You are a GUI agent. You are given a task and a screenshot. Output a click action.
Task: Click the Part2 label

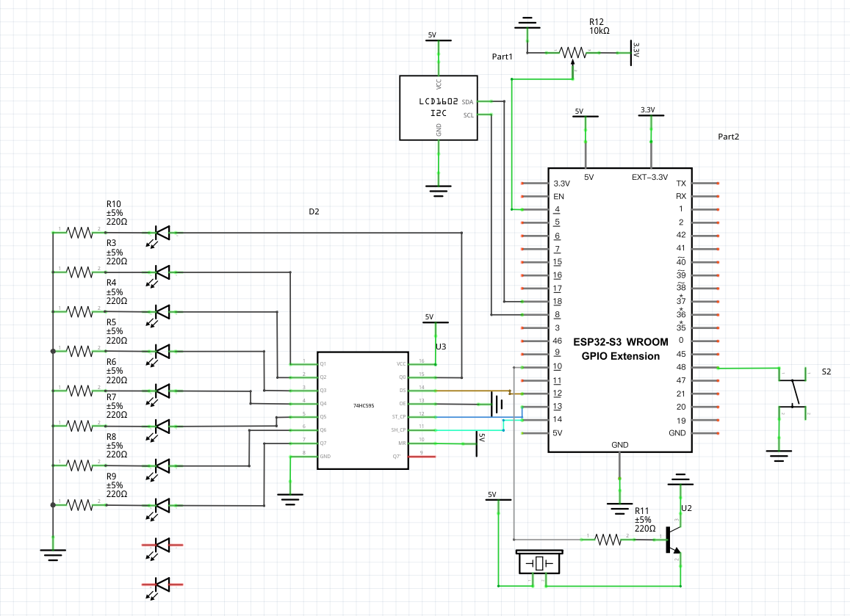[x=728, y=137]
